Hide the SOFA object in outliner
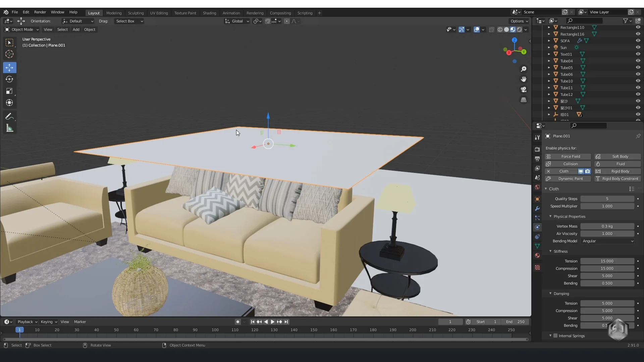This screenshot has height=362, width=644. coord(638,41)
